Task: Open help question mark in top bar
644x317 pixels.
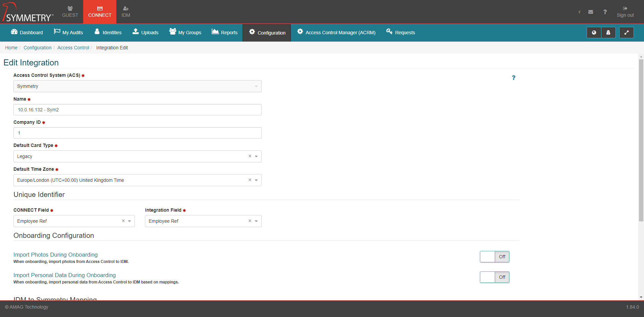Action: tap(605, 12)
